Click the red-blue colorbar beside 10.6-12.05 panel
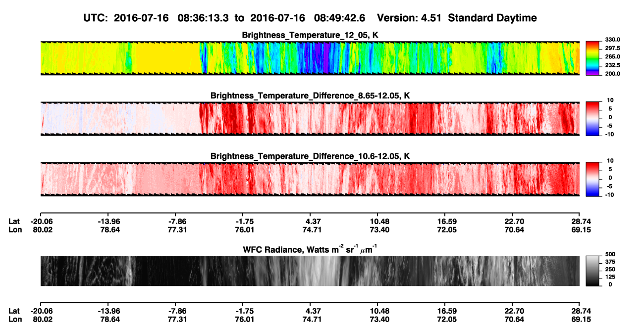The width and height of the screenshot is (644, 330). [x=593, y=179]
